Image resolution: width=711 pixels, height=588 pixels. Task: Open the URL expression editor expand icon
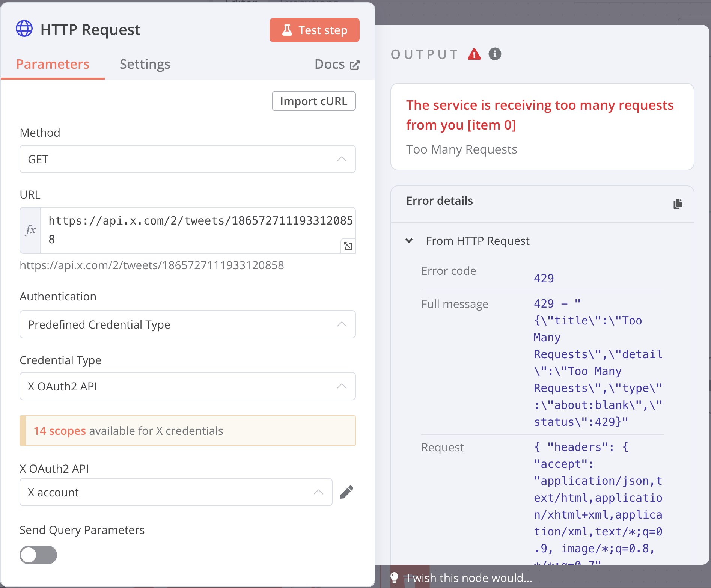point(348,246)
